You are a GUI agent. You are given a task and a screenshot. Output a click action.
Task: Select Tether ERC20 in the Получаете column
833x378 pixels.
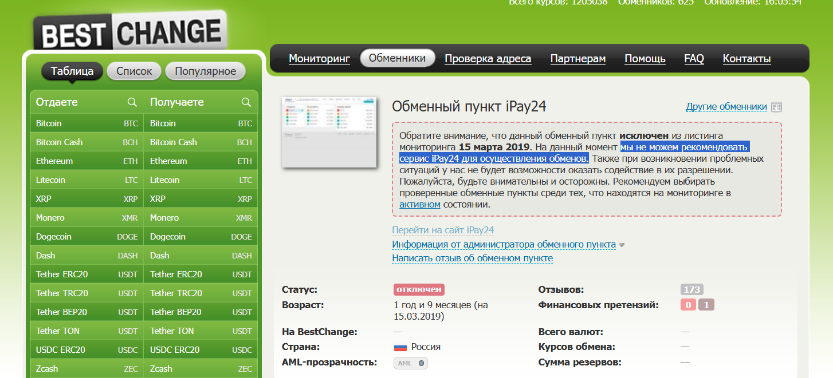point(201,274)
